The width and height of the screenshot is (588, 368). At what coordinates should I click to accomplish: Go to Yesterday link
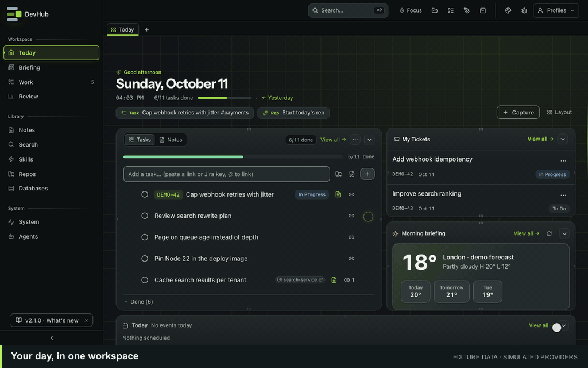point(277,98)
